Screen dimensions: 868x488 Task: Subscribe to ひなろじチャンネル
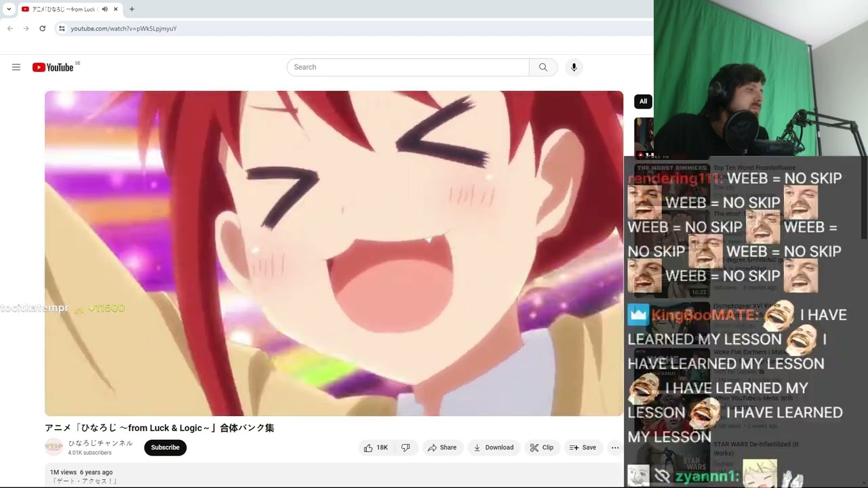165,447
